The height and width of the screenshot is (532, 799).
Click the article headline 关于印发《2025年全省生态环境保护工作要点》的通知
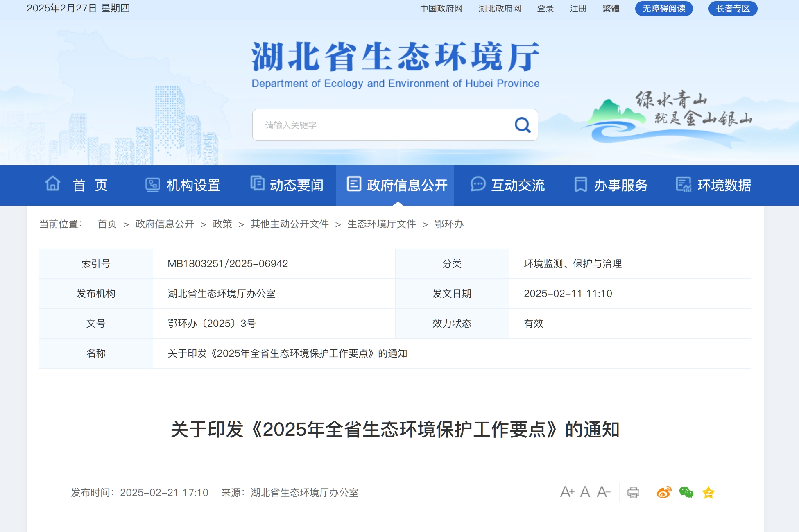pos(395,430)
